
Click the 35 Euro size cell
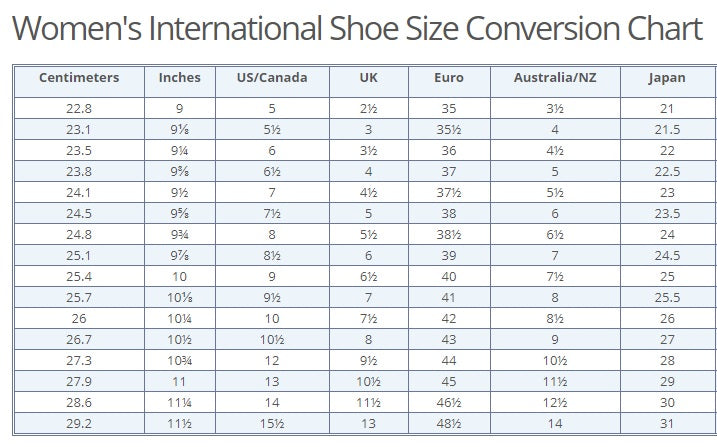[449, 108]
